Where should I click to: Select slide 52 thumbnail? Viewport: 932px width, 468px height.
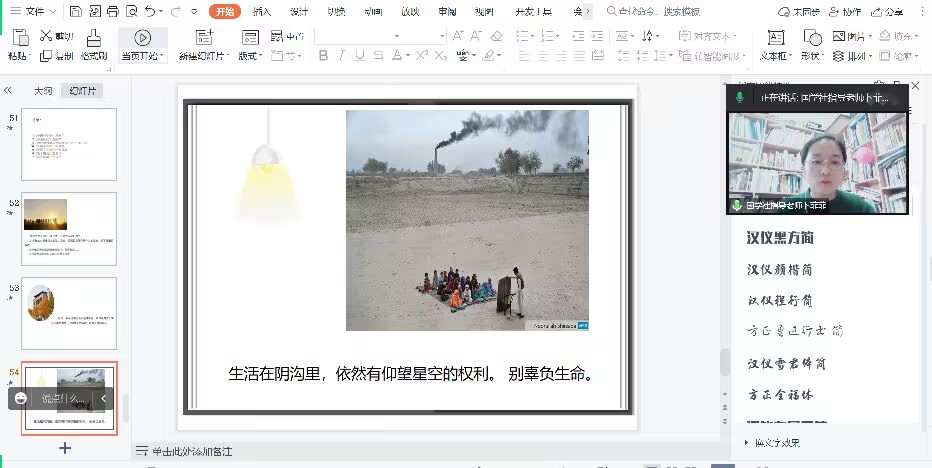click(69, 228)
